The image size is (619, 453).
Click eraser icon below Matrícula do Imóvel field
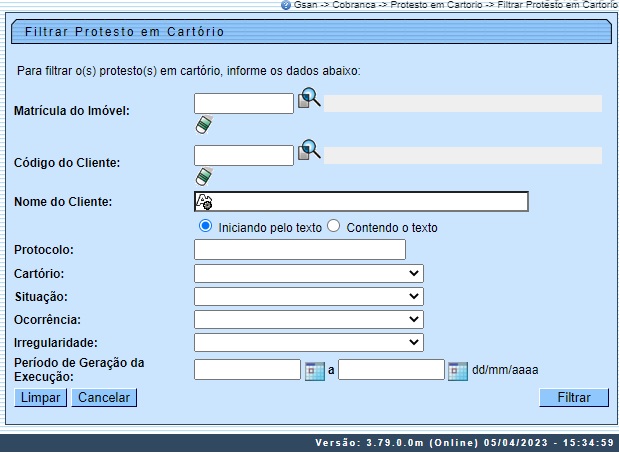(204, 124)
